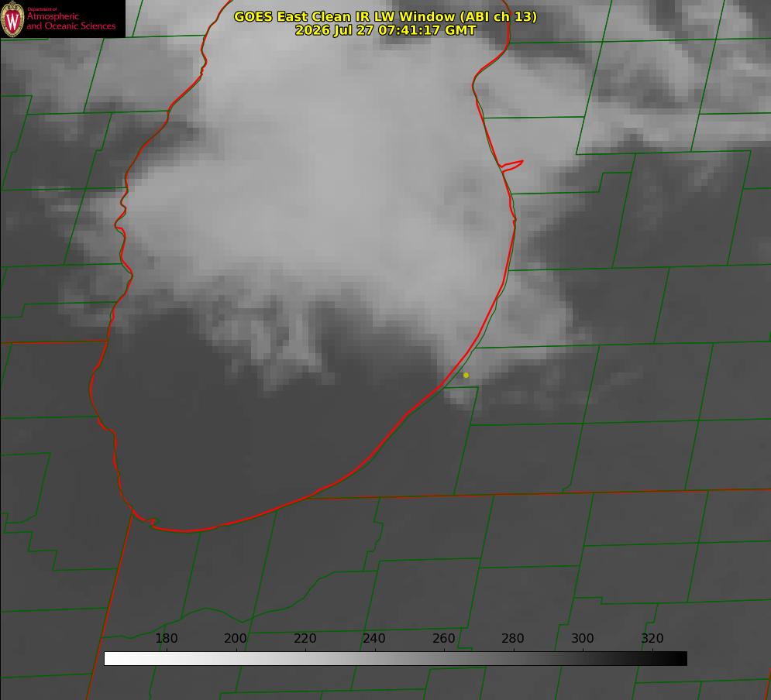The height and width of the screenshot is (700, 771).
Task: Click the 260 colorbar label
Action: point(443,638)
